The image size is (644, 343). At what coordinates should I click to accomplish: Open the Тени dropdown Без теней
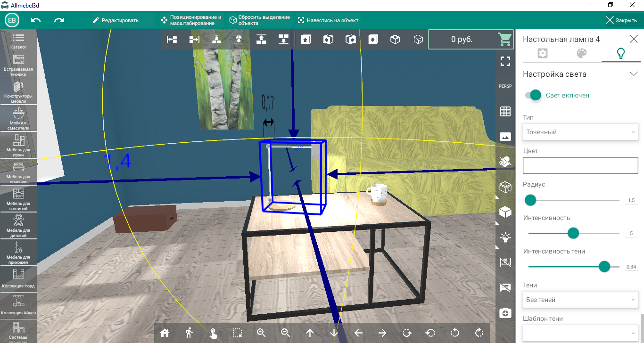point(580,300)
